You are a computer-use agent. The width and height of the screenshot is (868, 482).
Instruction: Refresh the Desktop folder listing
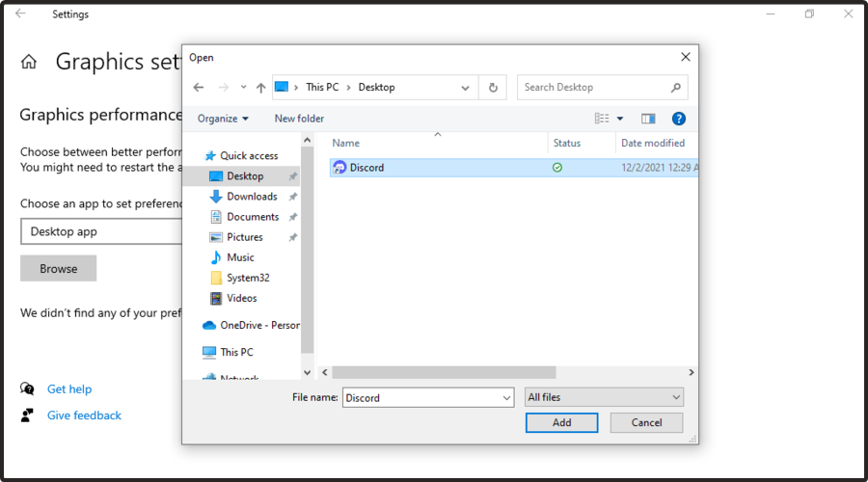coord(493,88)
